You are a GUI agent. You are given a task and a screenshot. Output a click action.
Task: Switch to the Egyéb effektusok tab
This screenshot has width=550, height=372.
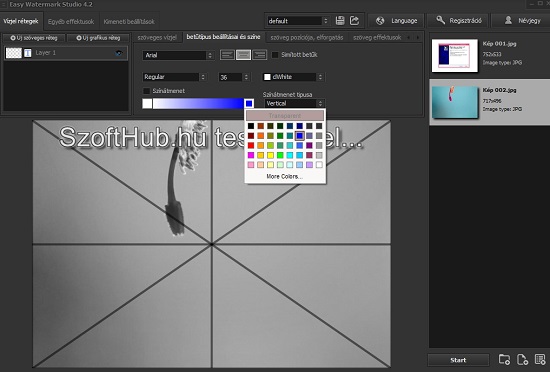[71, 21]
